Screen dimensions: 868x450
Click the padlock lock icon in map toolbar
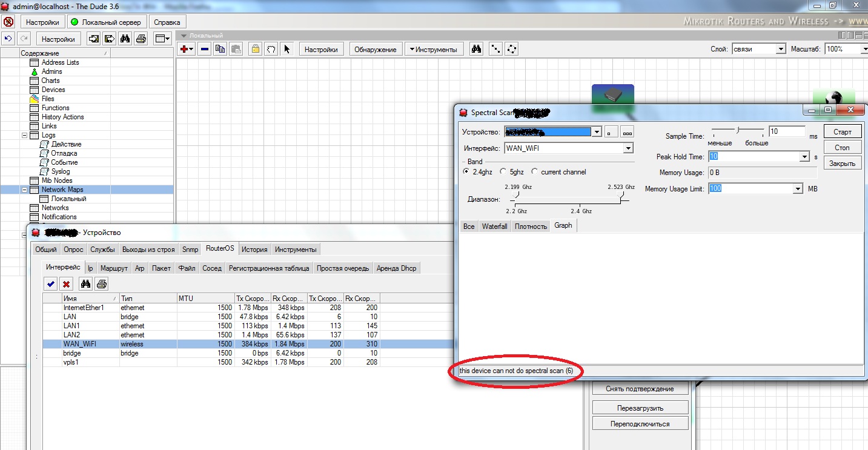256,49
